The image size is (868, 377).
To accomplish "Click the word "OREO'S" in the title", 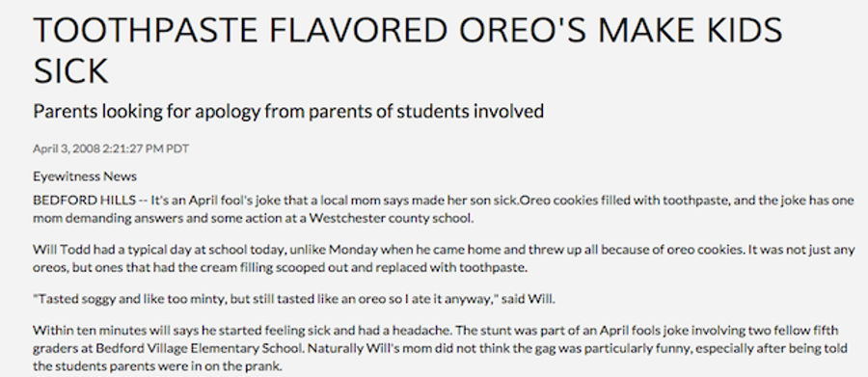I will click(522, 30).
